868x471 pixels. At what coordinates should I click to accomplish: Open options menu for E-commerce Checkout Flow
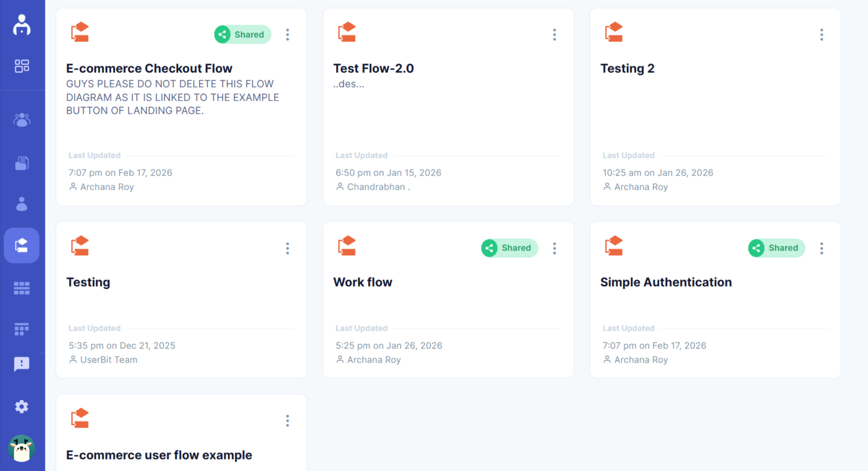(287, 35)
